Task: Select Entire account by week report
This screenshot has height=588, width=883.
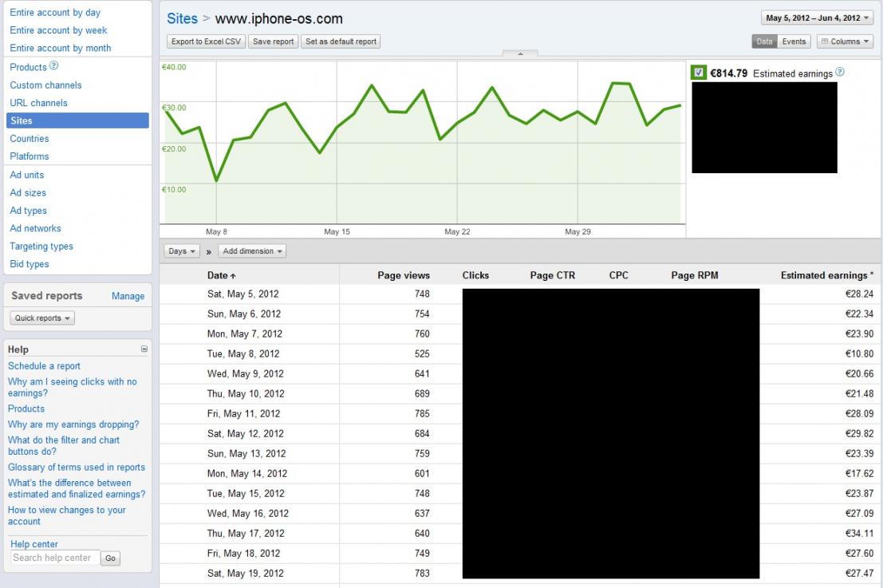Action: (x=58, y=30)
